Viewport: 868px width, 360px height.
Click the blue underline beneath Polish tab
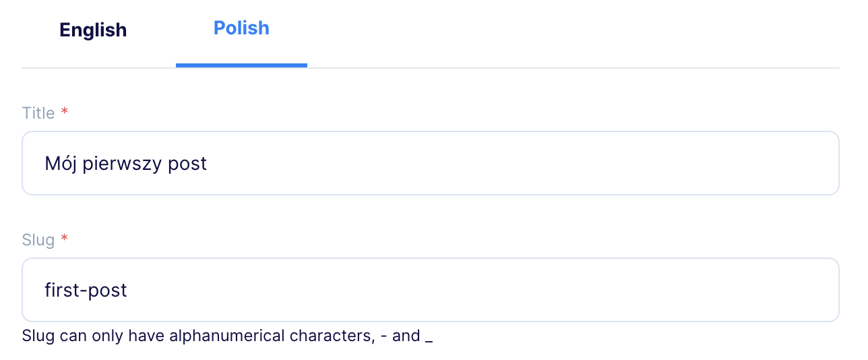click(x=241, y=65)
